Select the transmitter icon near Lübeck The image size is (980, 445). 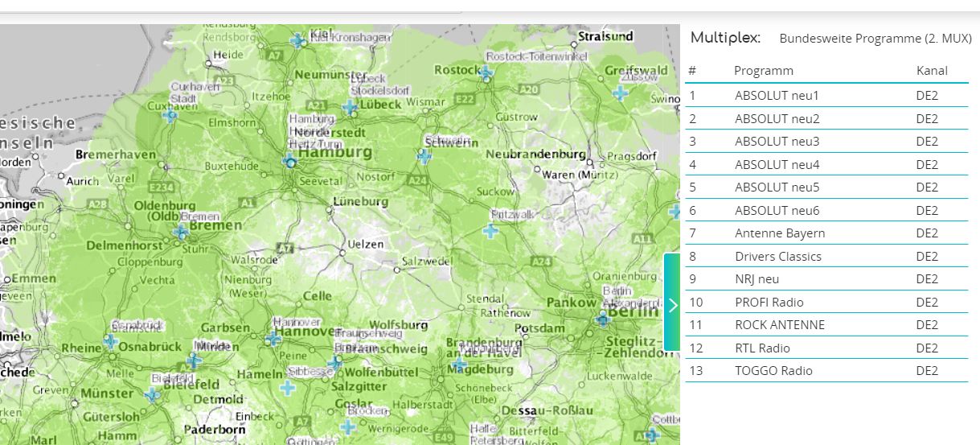350,106
